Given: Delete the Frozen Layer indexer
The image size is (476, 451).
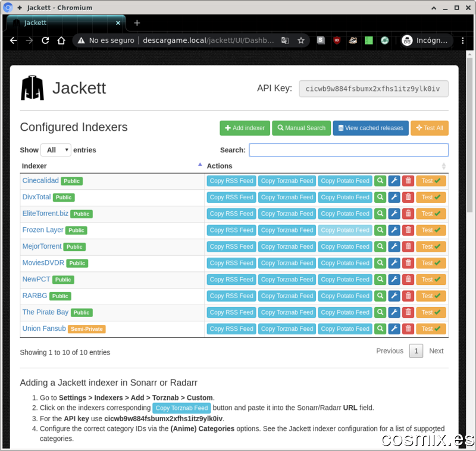Looking at the screenshot, I should pyautogui.click(x=408, y=230).
